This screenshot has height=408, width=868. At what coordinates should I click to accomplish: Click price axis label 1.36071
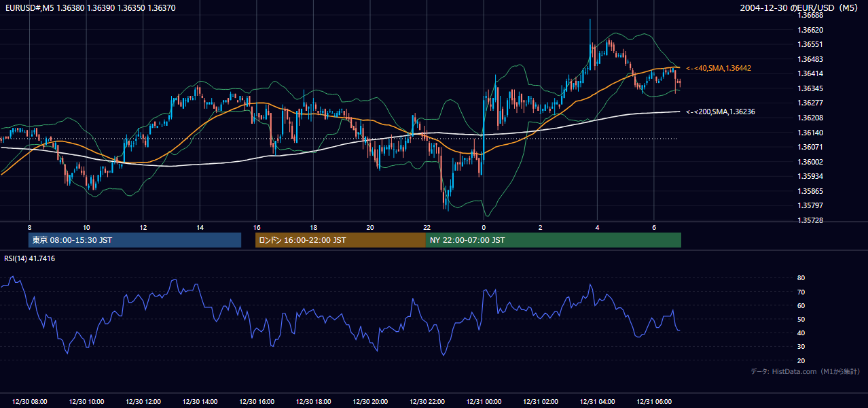click(810, 147)
